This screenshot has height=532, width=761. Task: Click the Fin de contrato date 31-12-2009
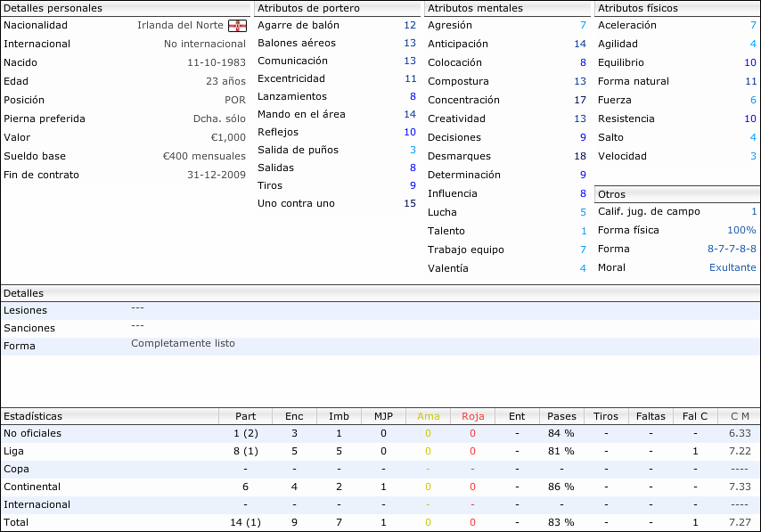point(217,175)
